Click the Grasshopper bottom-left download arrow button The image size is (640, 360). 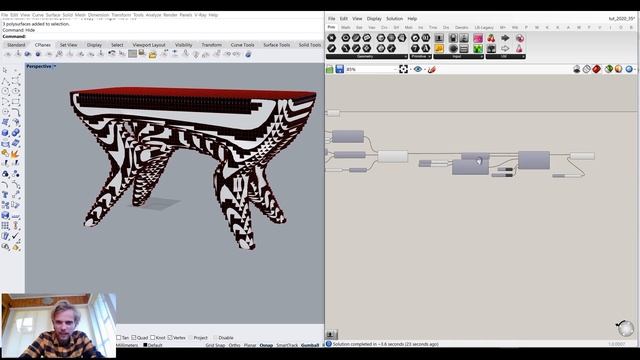(x=331, y=335)
